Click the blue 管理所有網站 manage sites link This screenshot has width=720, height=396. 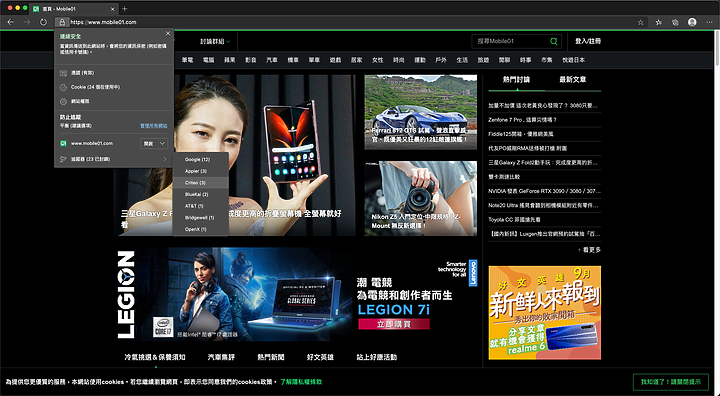click(153, 126)
